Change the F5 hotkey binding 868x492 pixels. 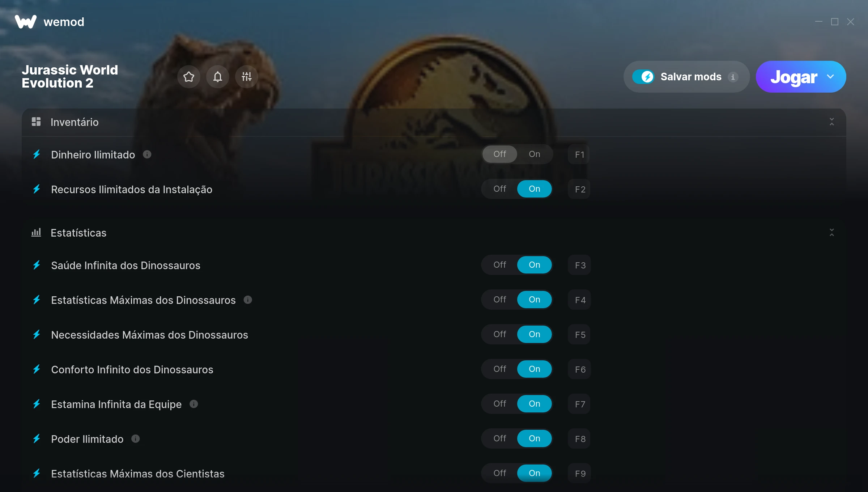pos(579,335)
